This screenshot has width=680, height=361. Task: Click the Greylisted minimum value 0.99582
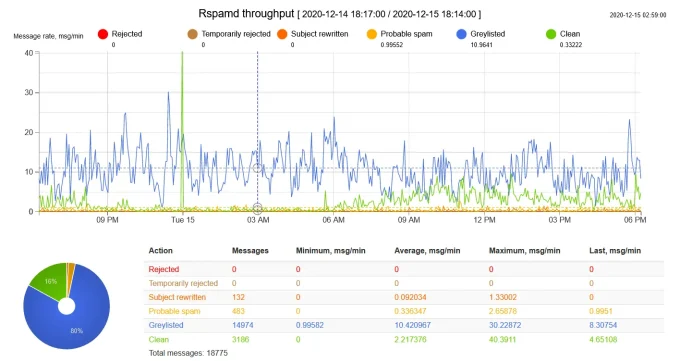[310, 325]
